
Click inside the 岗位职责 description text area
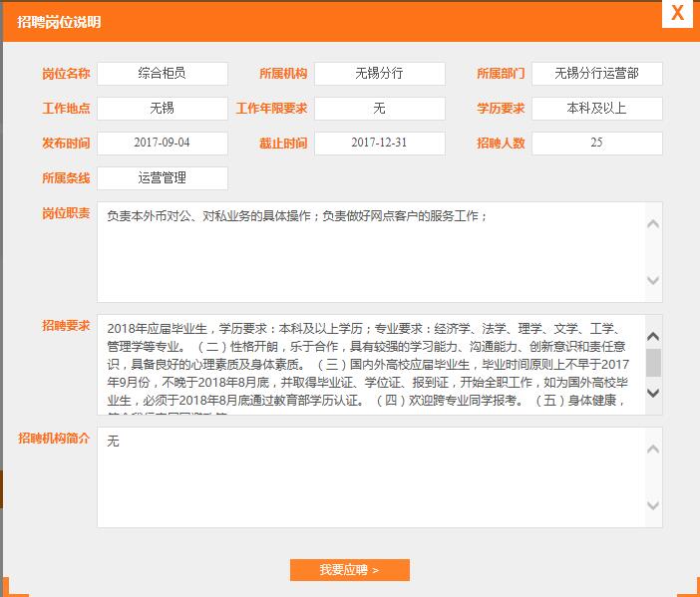(369, 252)
